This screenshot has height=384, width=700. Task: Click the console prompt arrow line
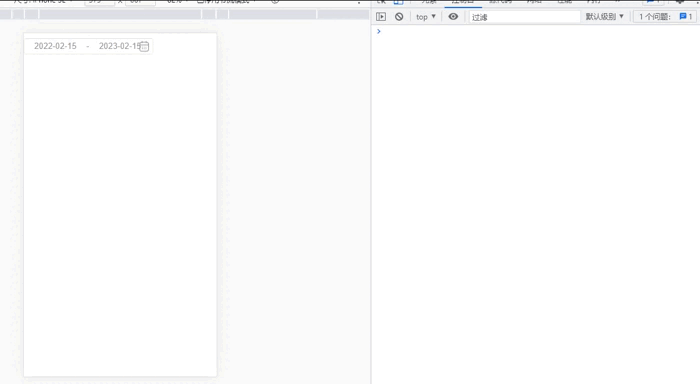[x=379, y=31]
